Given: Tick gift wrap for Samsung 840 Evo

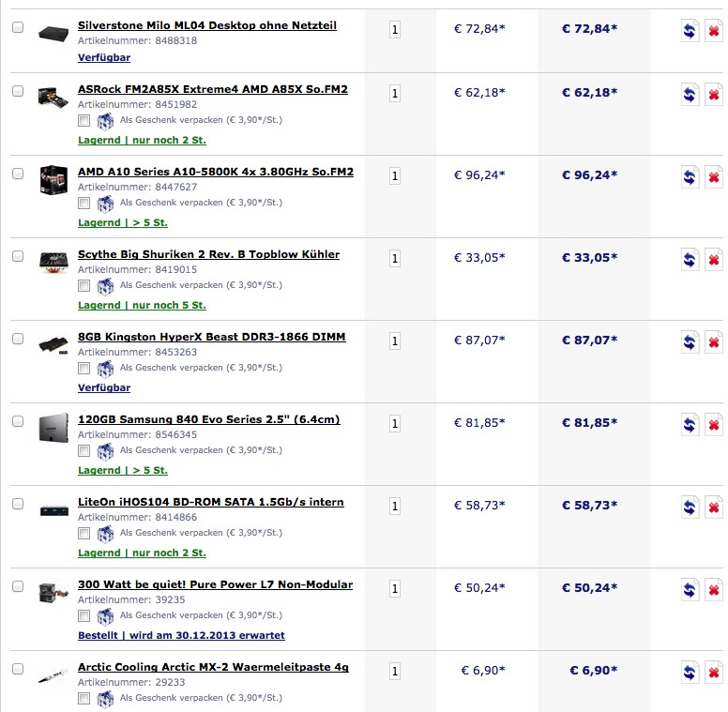Looking at the screenshot, I should pyautogui.click(x=84, y=450).
